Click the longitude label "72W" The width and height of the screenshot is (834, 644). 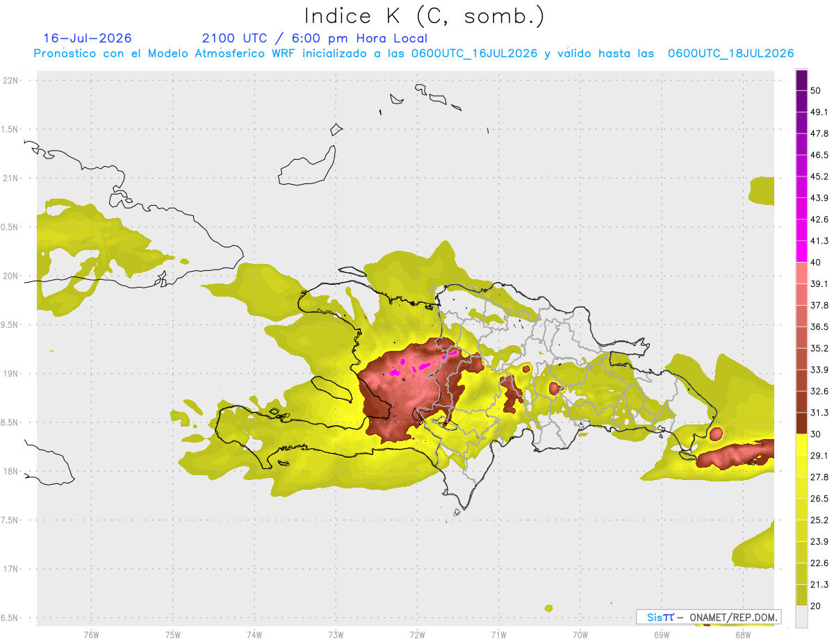coord(417,636)
